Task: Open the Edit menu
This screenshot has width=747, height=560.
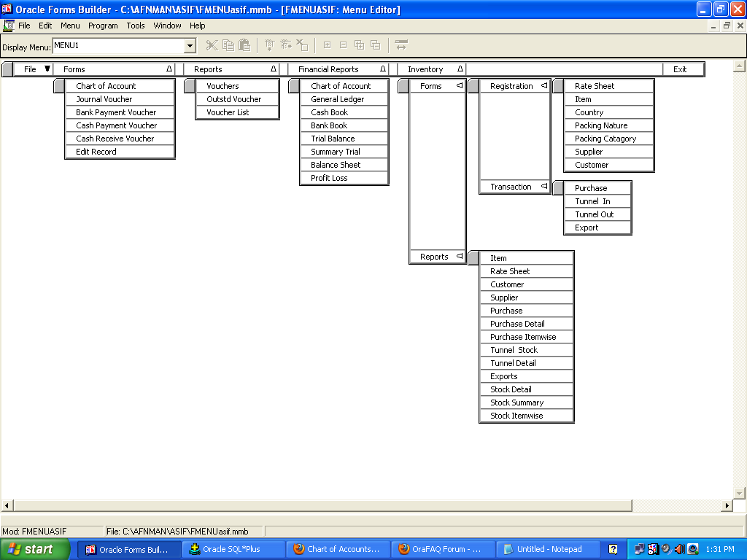Action: (45, 26)
